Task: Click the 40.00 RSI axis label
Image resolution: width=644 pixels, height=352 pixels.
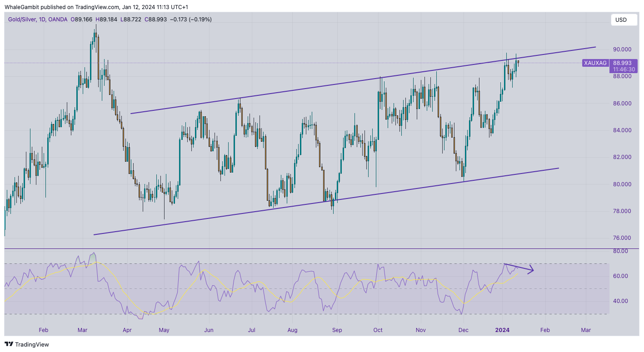Action: pos(620,301)
